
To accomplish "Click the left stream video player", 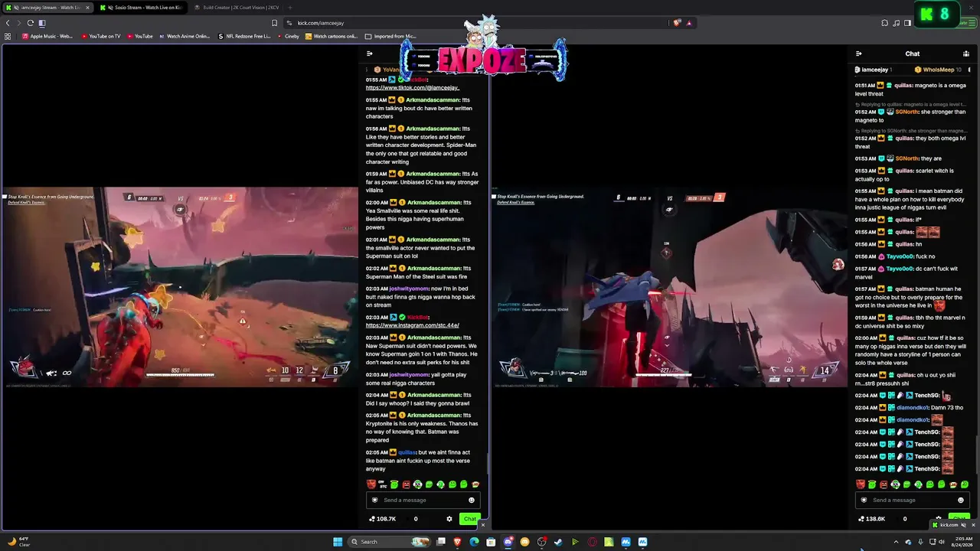I will (179, 288).
